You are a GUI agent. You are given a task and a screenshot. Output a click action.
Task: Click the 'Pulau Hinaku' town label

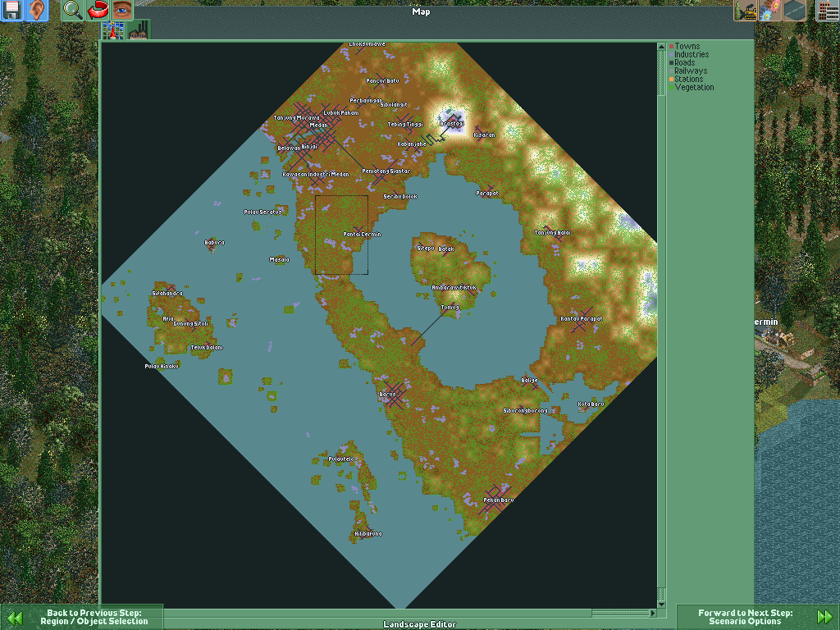click(x=162, y=366)
